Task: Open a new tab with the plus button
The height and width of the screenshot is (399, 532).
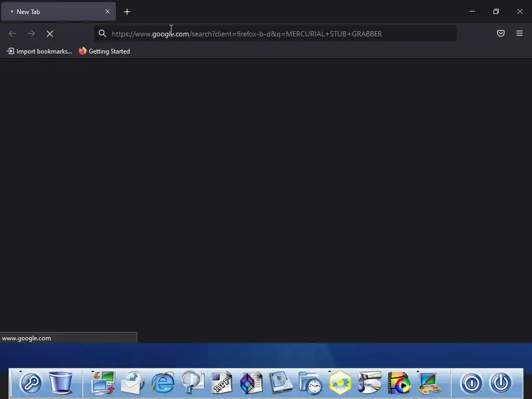Action: 127,12
